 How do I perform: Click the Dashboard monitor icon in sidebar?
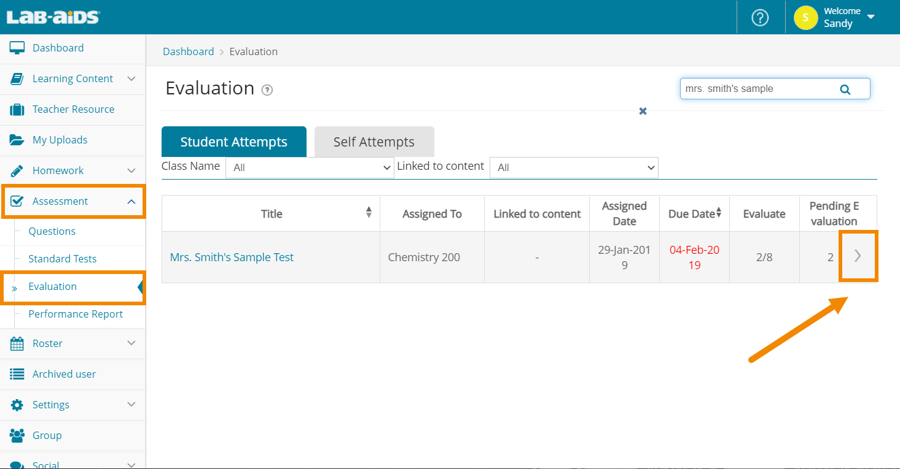click(x=17, y=48)
